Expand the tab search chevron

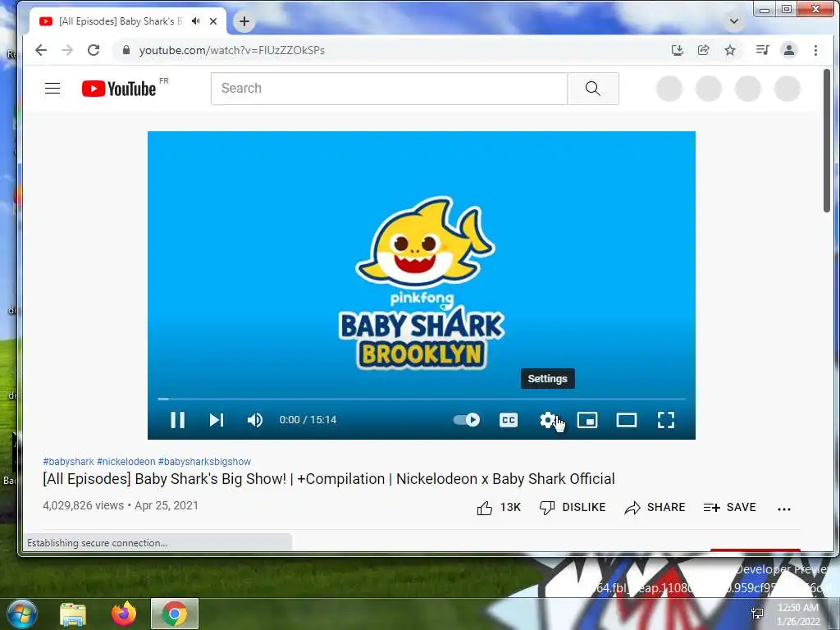point(734,21)
